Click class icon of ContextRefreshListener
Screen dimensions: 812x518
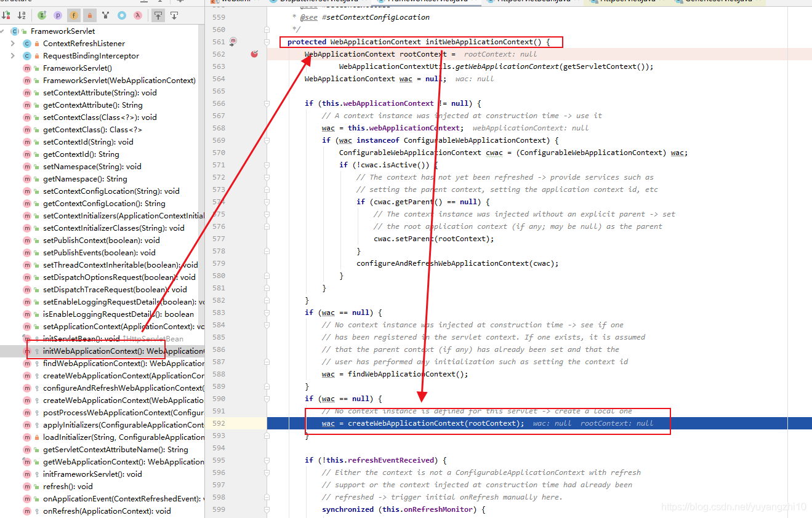coord(27,44)
